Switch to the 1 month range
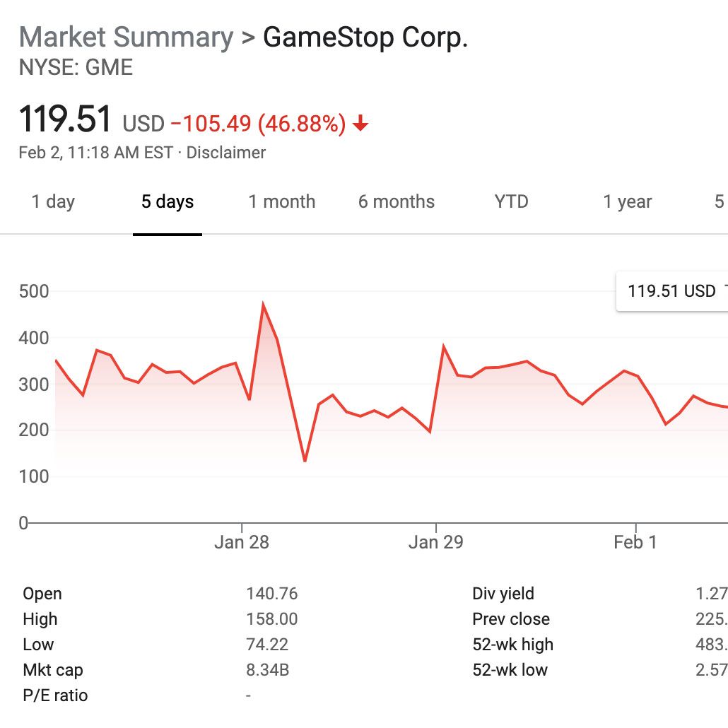Image resolution: width=728 pixels, height=728 pixels. point(281,202)
